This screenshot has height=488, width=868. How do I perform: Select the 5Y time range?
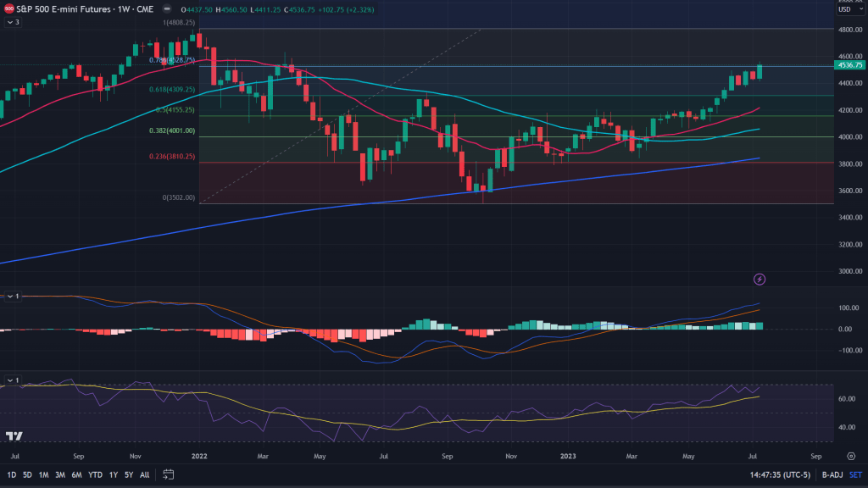129,474
